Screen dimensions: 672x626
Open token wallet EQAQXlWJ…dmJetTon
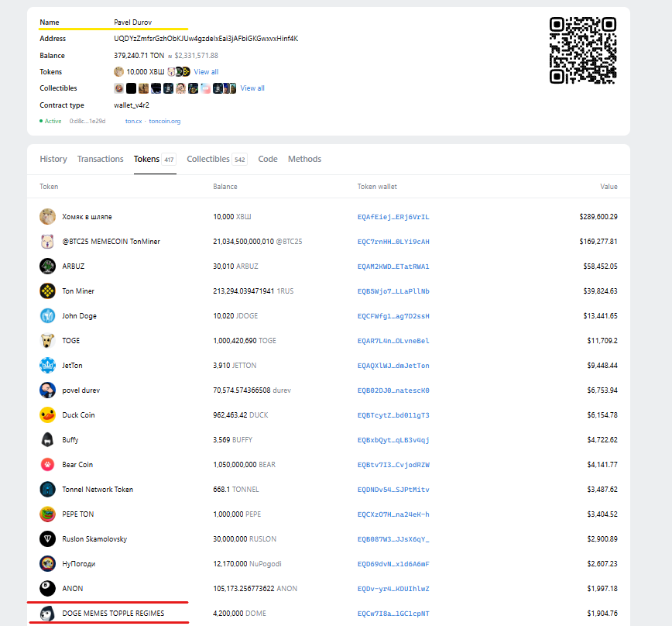pyautogui.click(x=393, y=366)
